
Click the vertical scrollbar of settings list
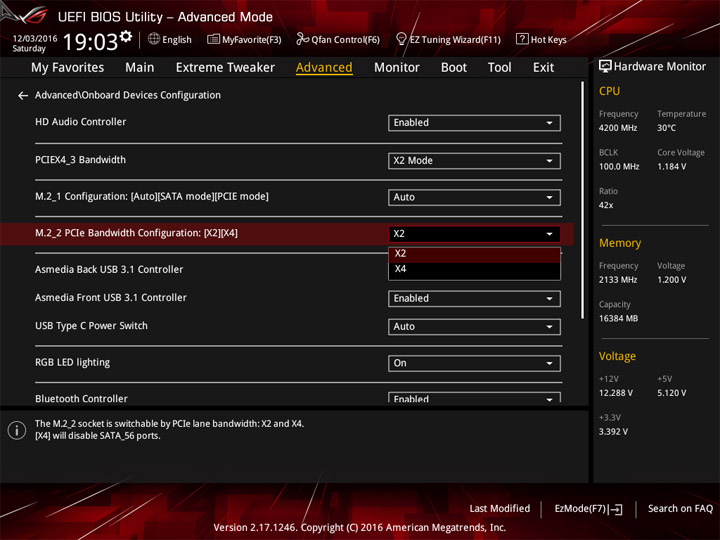point(583,200)
